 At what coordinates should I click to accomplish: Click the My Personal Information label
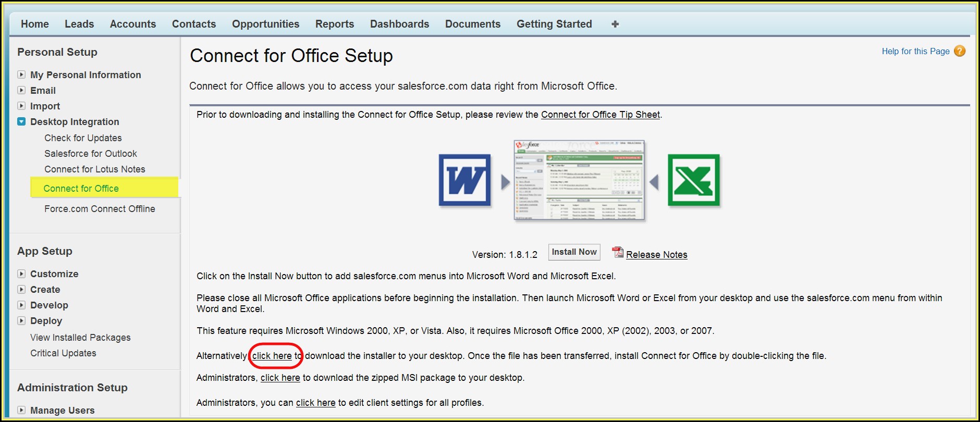coord(85,75)
